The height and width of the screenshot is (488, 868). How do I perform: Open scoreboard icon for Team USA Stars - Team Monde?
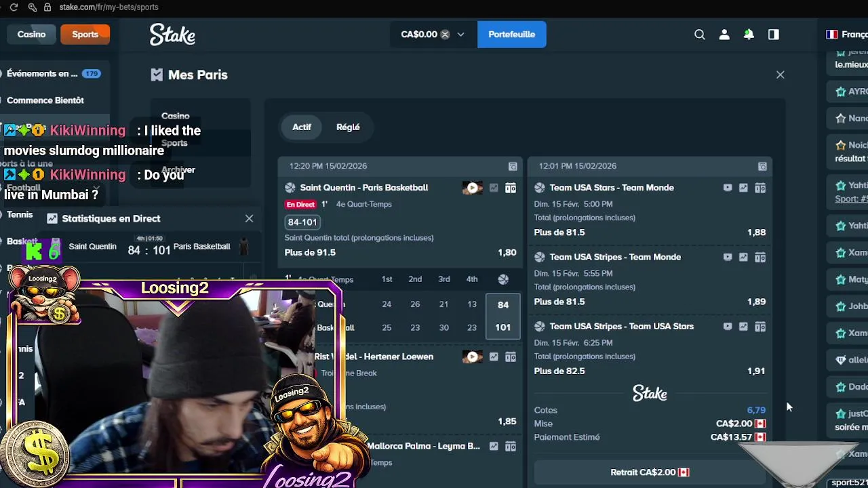click(x=760, y=188)
